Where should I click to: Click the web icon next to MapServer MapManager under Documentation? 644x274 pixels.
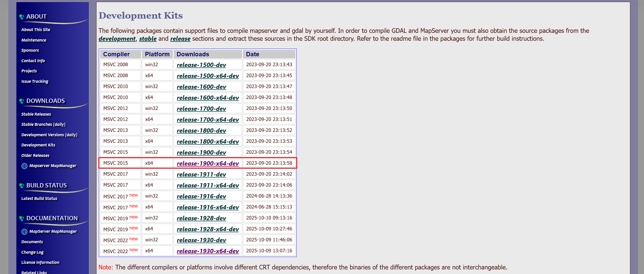click(24, 232)
